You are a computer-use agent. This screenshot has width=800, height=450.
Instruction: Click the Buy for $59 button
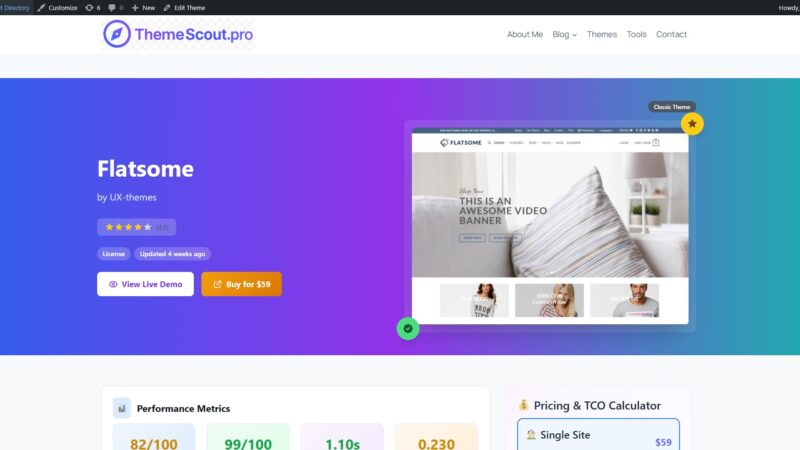pos(241,284)
